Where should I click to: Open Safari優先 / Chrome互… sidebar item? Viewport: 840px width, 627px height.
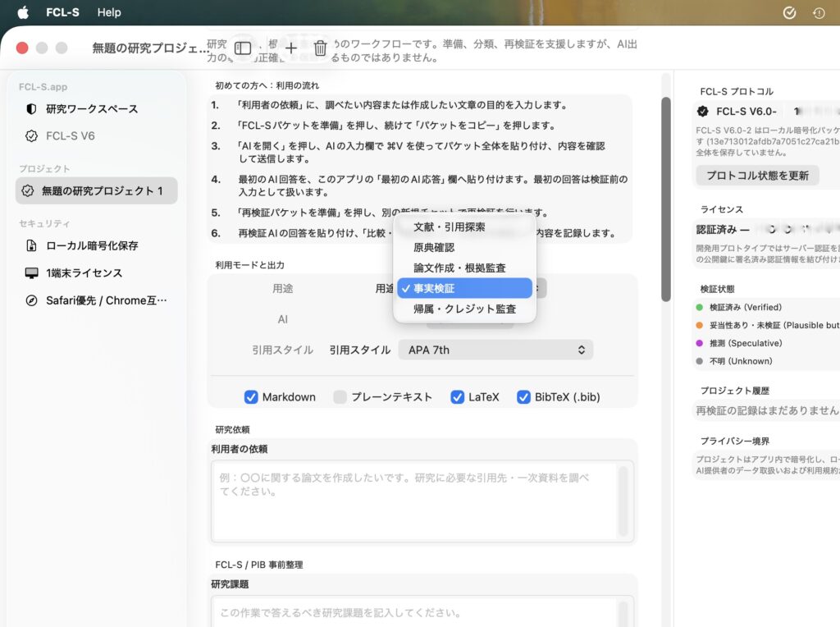(x=97, y=300)
